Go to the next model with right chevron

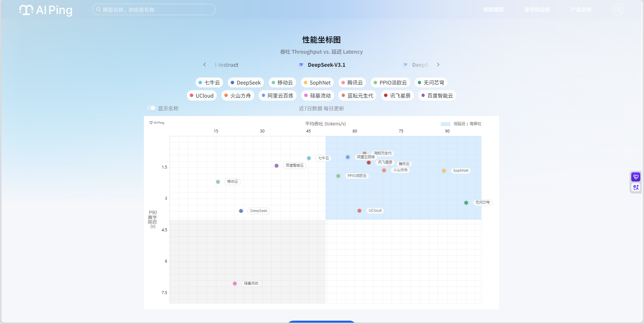pos(438,64)
